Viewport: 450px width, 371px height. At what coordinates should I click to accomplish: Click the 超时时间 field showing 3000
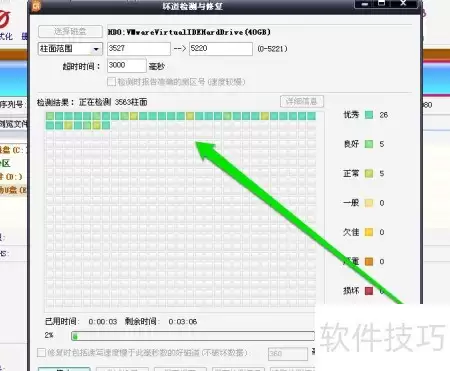click(x=127, y=65)
